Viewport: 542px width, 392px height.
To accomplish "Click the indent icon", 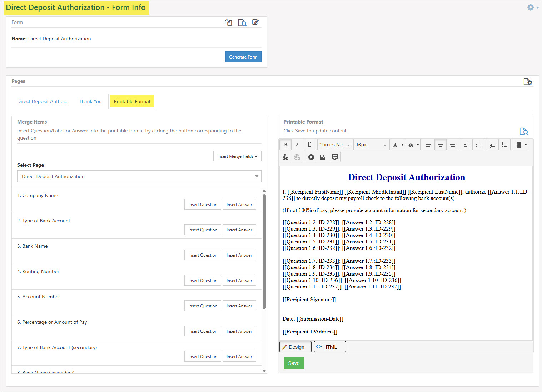I will click(467, 145).
